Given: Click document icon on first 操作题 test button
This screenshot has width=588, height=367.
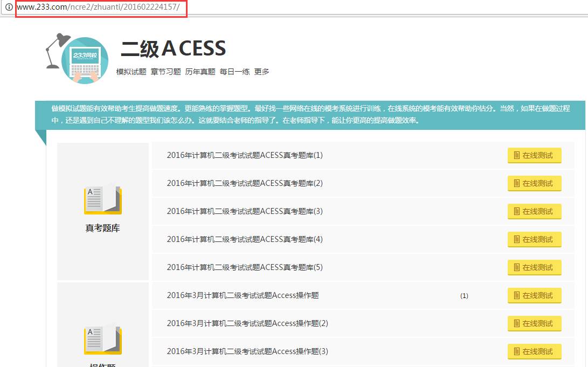Looking at the screenshot, I should [x=517, y=295].
